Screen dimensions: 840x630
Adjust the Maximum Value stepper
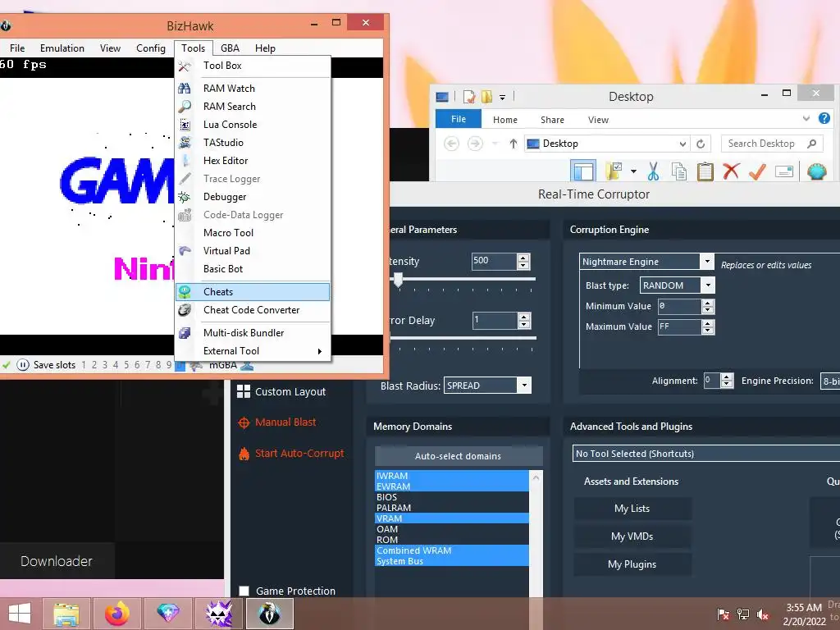[708, 326]
